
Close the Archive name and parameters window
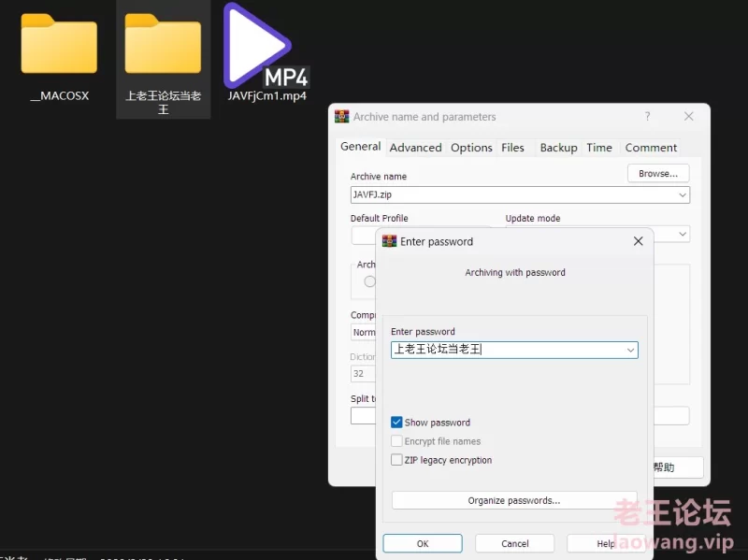click(x=689, y=116)
